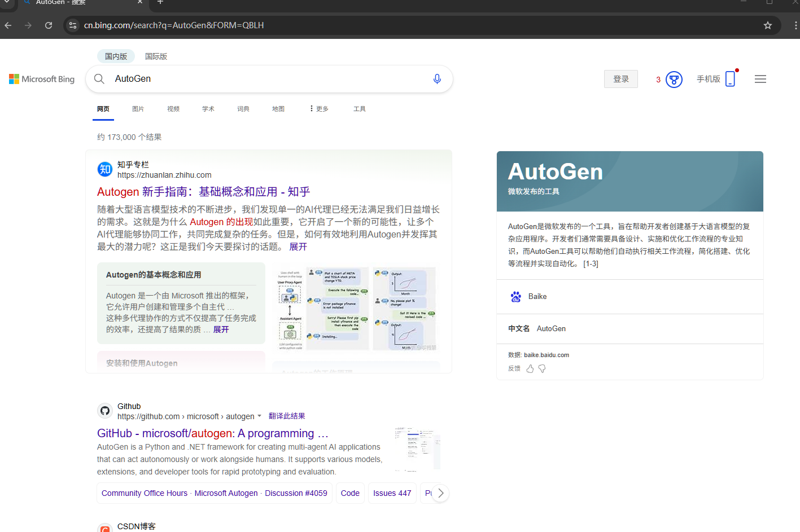This screenshot has width=800, height=532.
Task: Click the 反馈 label in knowledge panel
Action: tap(514, 368)
